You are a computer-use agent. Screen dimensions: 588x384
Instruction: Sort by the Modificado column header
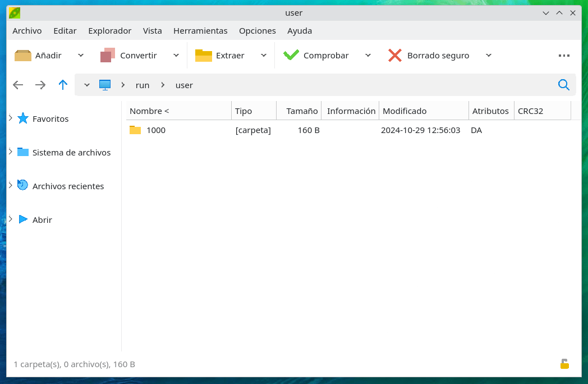[x=405, y=111]
